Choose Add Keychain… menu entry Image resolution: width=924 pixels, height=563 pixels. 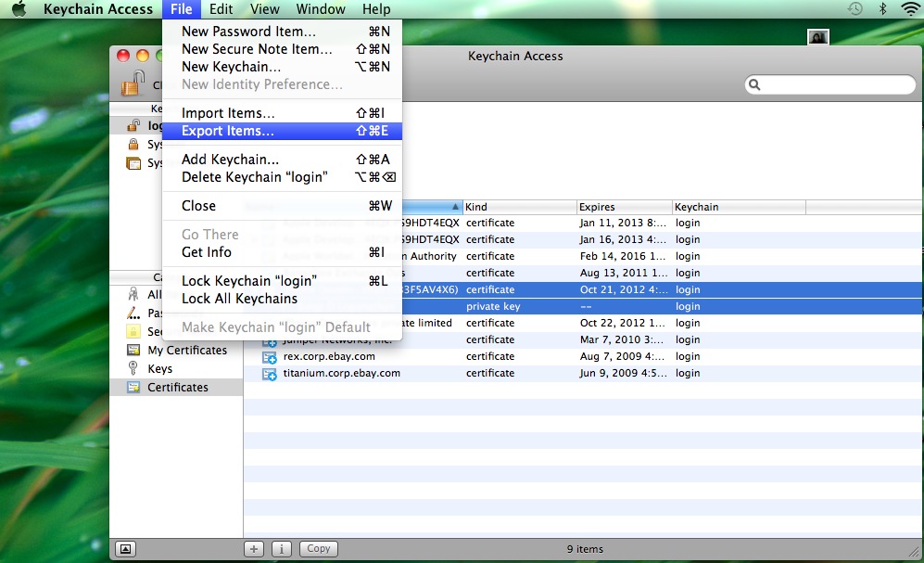(283, 160)
